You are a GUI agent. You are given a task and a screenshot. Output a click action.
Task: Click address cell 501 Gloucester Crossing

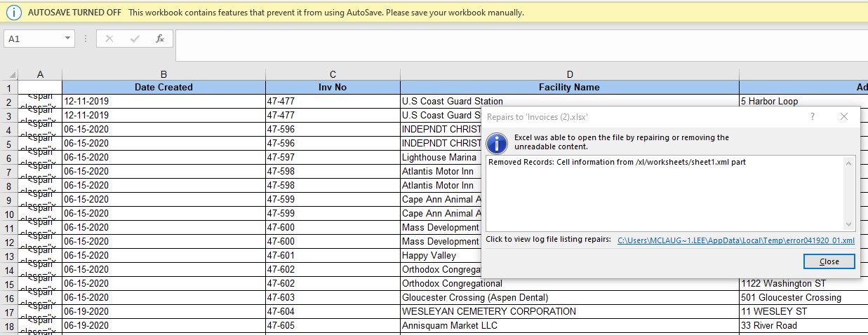coord(803,298)
